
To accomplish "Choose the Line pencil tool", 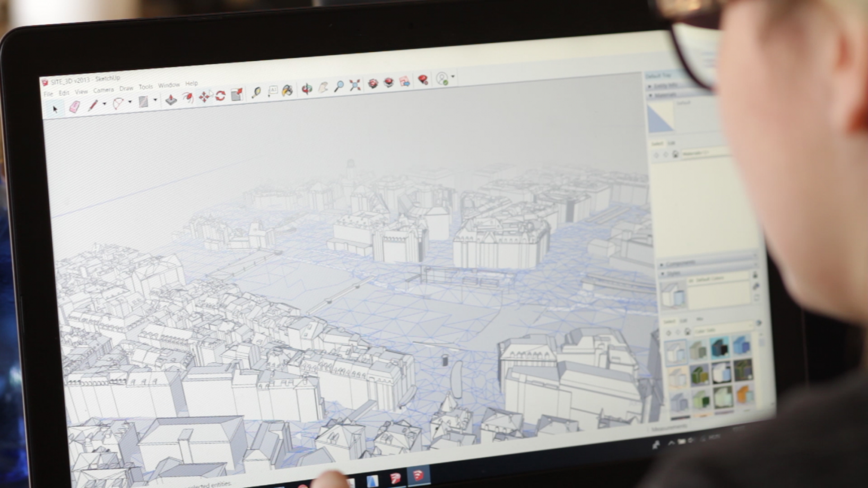I will (x=93, y=105).
